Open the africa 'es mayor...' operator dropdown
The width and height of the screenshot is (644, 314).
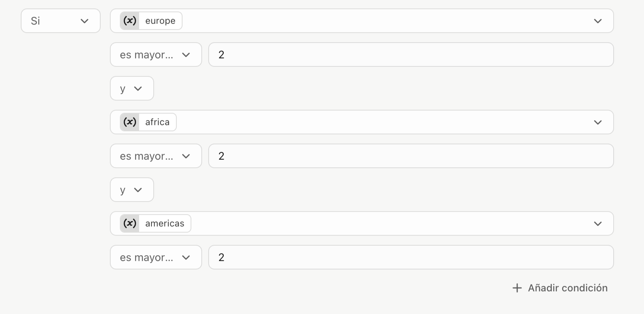pos(156,156)
